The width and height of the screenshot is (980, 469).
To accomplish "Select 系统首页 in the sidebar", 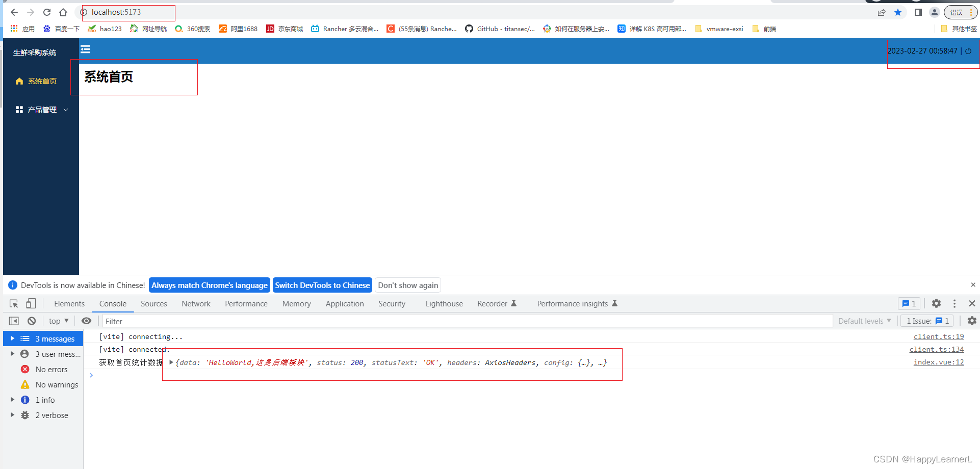I will 41,81.
